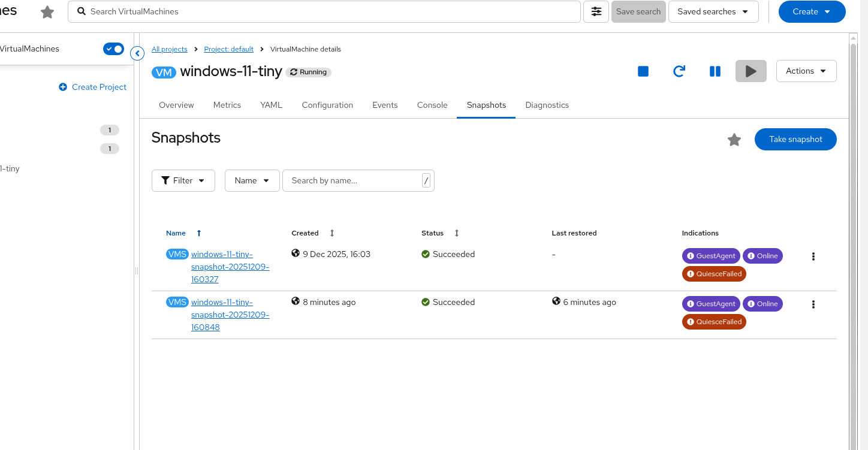Sort snapshots by Status column
868x450 pixels.
pyautogui.click(x=457, y=233)
